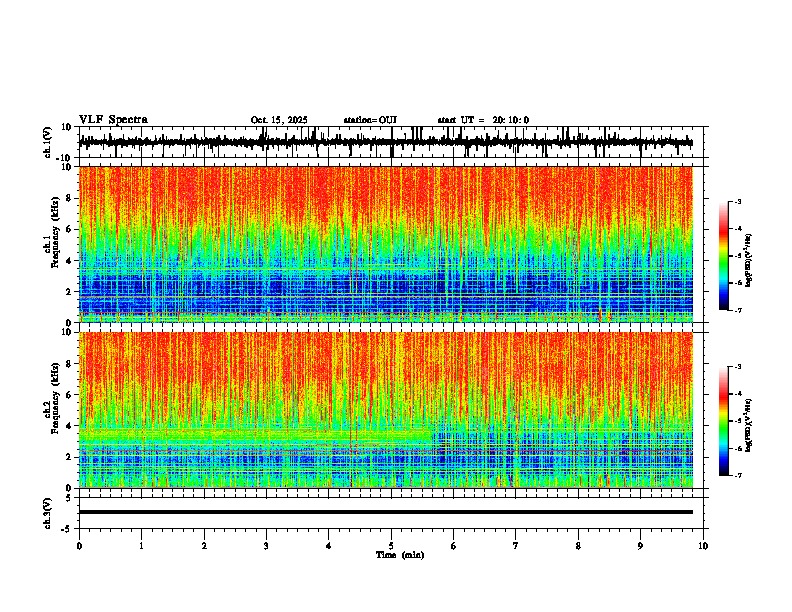Click the "station=OUI" label
This screenshot has height=612, width=792.
370,120
